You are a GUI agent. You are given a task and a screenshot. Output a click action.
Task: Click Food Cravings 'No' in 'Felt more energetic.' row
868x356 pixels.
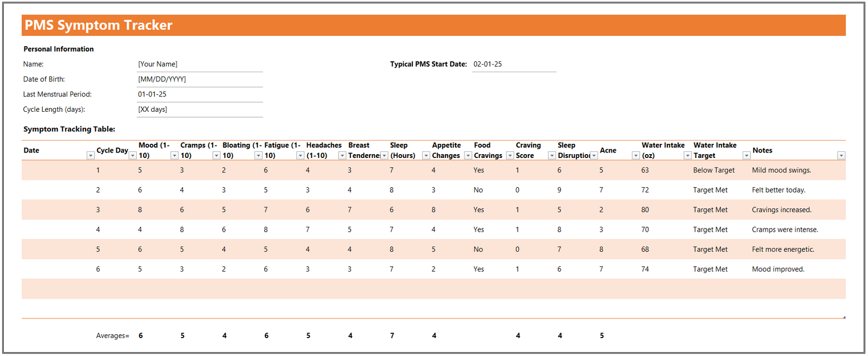pos(478,250)
